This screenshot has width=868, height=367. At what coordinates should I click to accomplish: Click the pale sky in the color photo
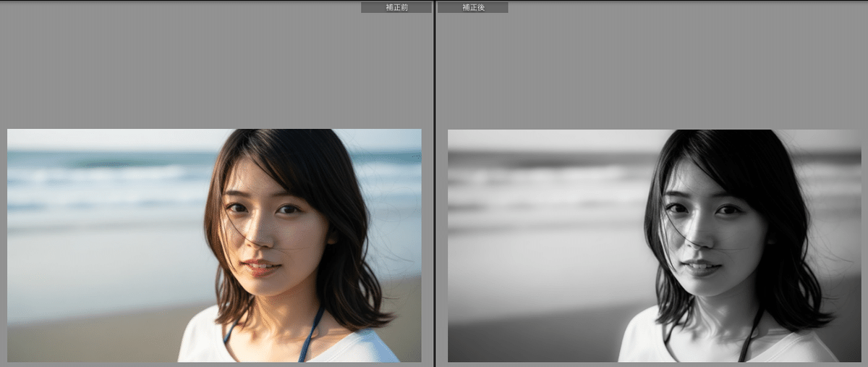click(x=109, y=139)
